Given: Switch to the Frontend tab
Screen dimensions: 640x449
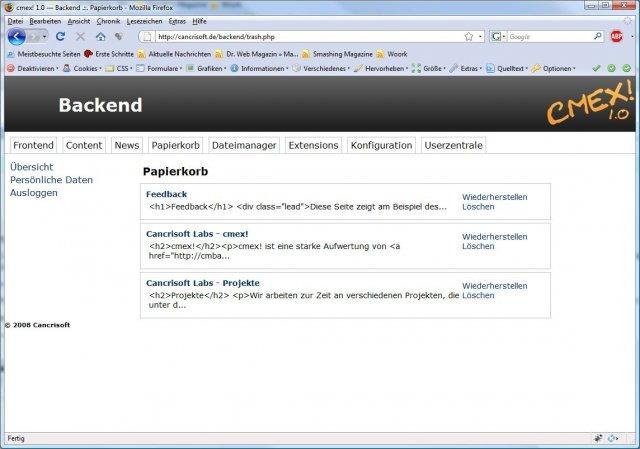Looking at the screenshot, I should pyautogui.click(x=33, y=145).
